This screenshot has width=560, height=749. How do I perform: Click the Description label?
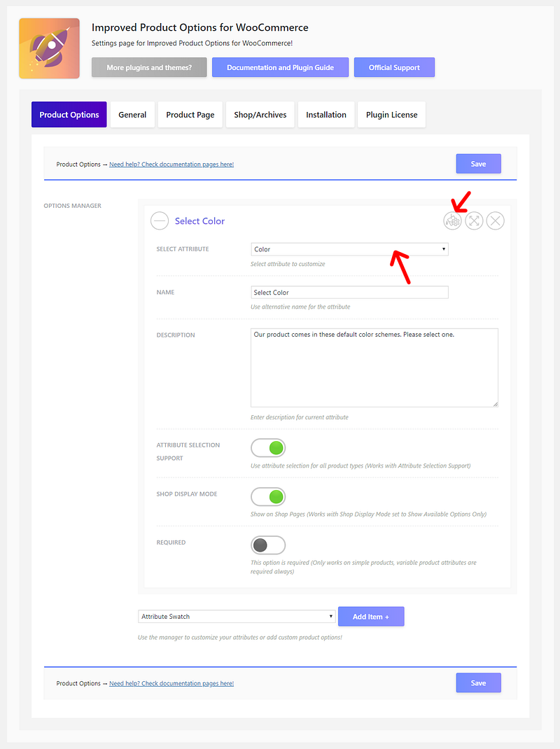click(176, 335)
